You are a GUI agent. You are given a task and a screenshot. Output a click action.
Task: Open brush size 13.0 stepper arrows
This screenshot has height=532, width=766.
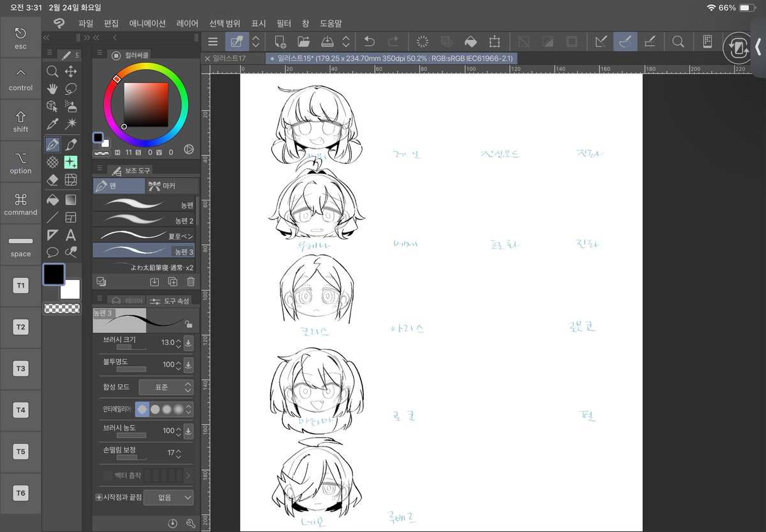(x=179, y=343)
